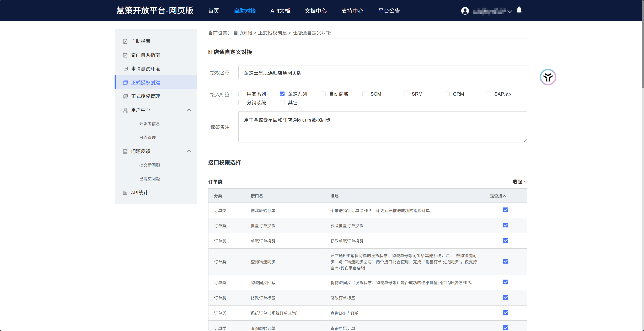Check the SRM tag checkbox
This screenshot has height=331, width=644.
click(406, 94)
